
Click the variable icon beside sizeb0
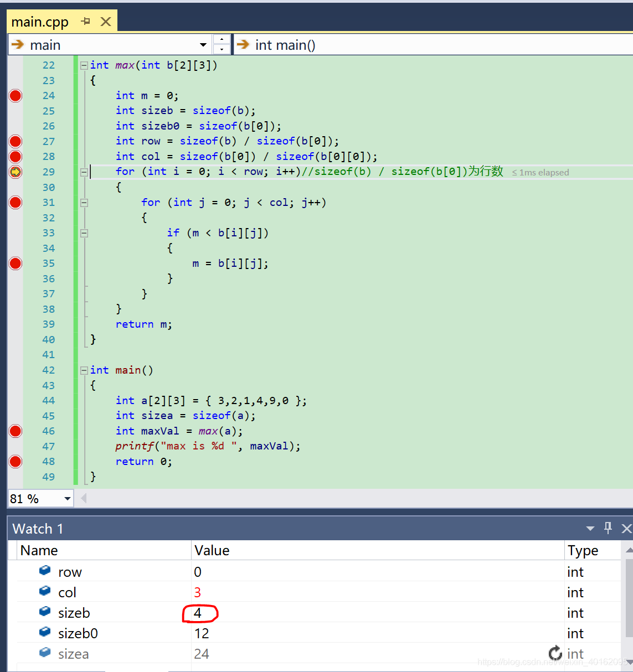coord(45,632)
